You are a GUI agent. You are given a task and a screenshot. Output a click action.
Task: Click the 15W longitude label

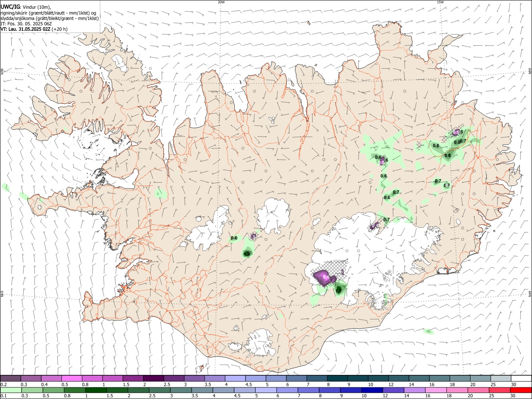pyautogui.click(x=440, y=2)
